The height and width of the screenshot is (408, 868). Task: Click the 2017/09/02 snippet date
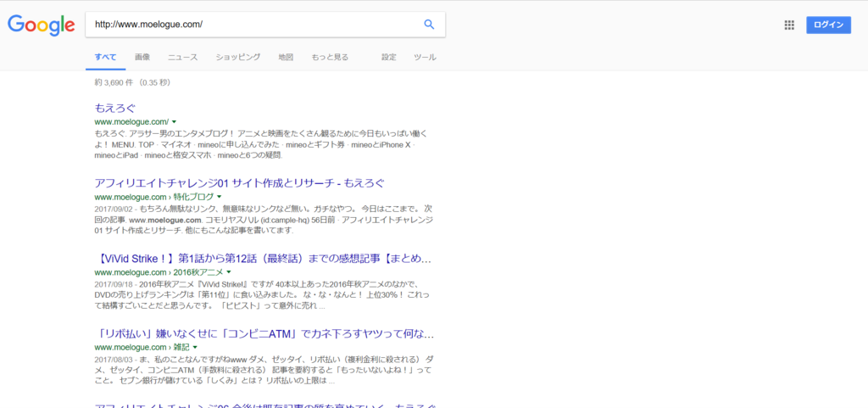tap(114, 210)
